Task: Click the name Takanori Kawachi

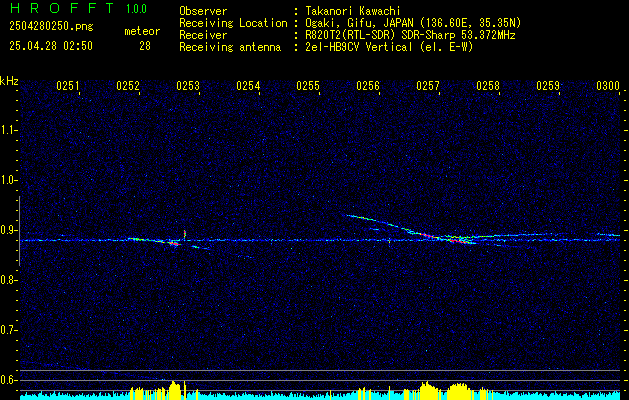Action: coord(353,11)
